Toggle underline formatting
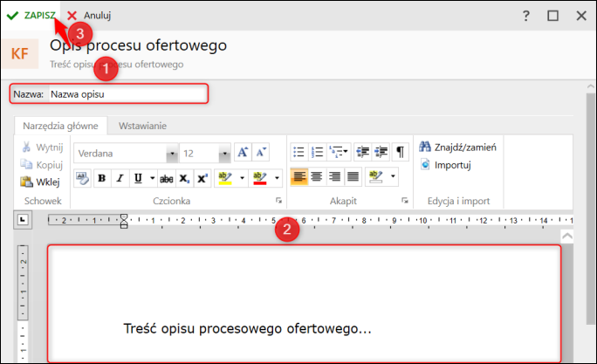Image resolution: width=597 pixels, height=364 pixels. 138,178
